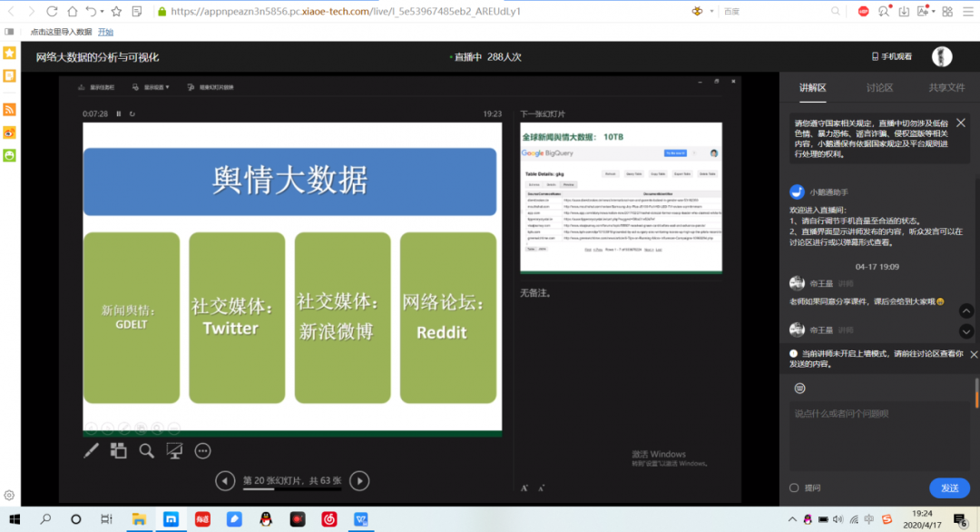Image resolution: width=980 pixels, height=532 pixels.
Task: Open the downloads icon in browser toolbar
Action: [x=904, y=11]
